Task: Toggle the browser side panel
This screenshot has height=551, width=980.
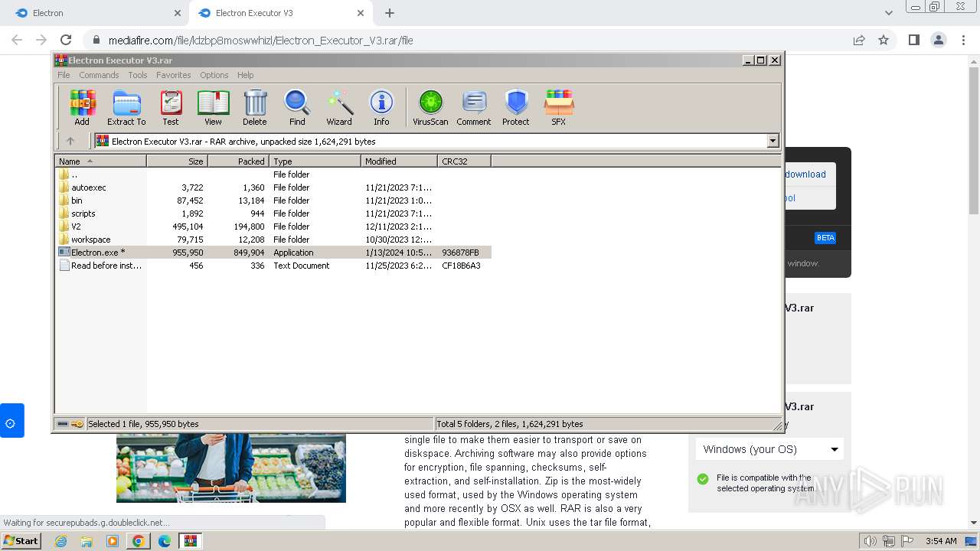Action: (x=913, y=40)
